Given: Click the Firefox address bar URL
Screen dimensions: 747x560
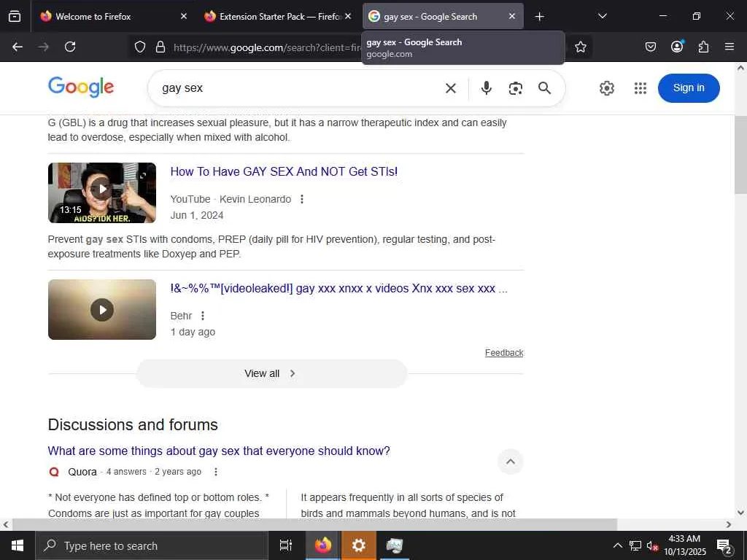Looking at the screenshot, I should click(x=267, y=47).
